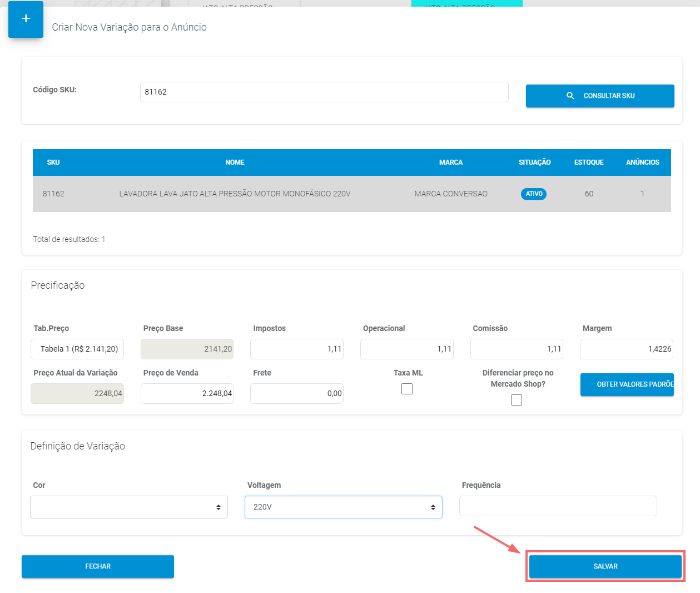
Task: Click the Definição de Variação section heading
Action: tap(78, 446)
